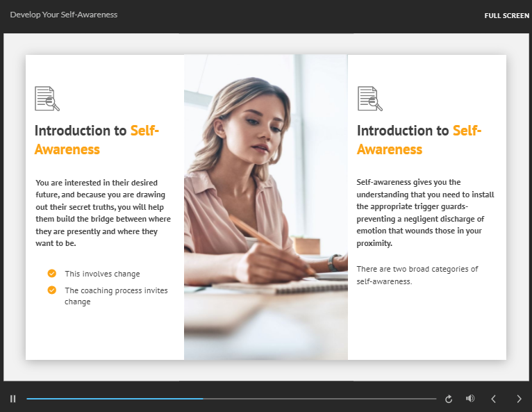Click the replay slide icon
Image resolution: width=532 pixels, height=412 pixels.
tap(449, 399)
